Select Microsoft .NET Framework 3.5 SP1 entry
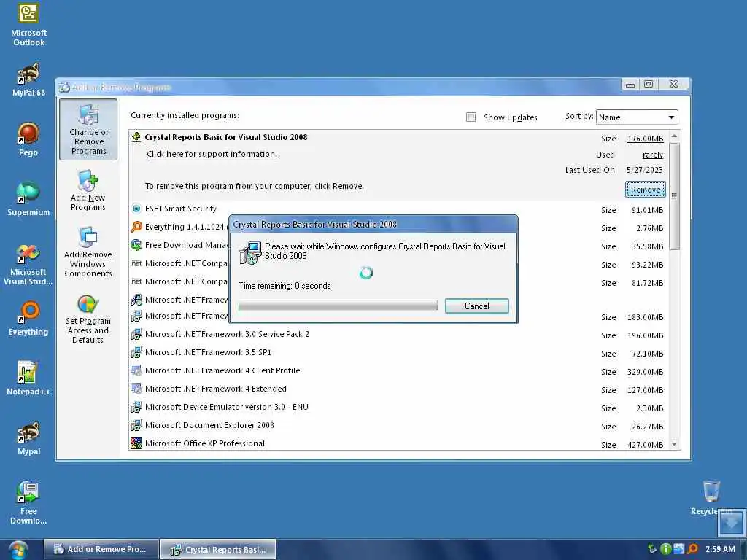The image size is (747, 560). pyautogui.click(x=208, y=352)
